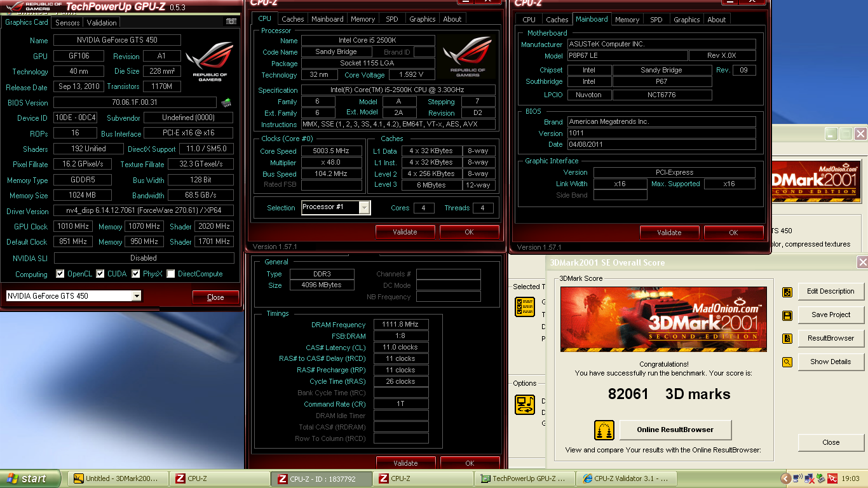Image resolution: width=868 pixels, height=488 pixels.
Task: Click Close in 3DMark score dialog
Action: click(831, 442)
